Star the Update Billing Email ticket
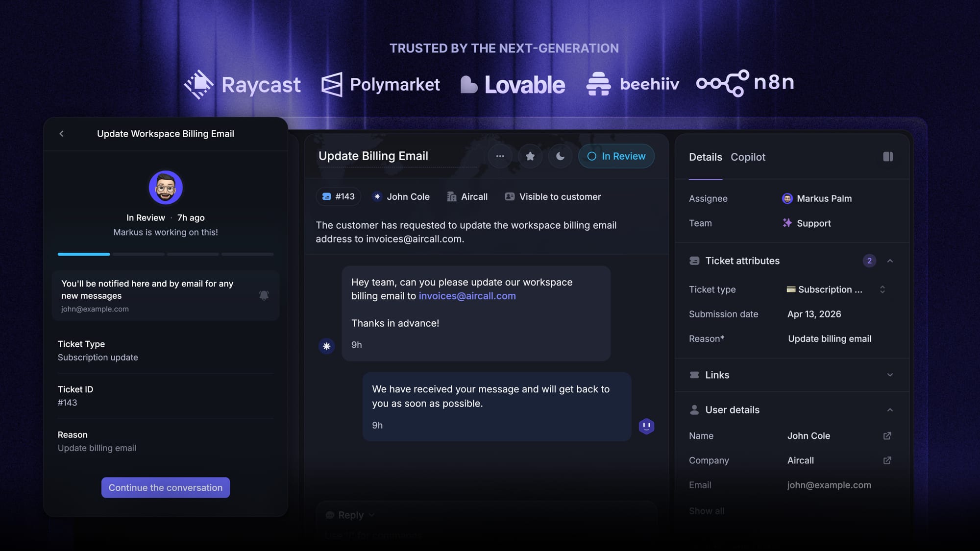980x551 pixels. (530, 156)
